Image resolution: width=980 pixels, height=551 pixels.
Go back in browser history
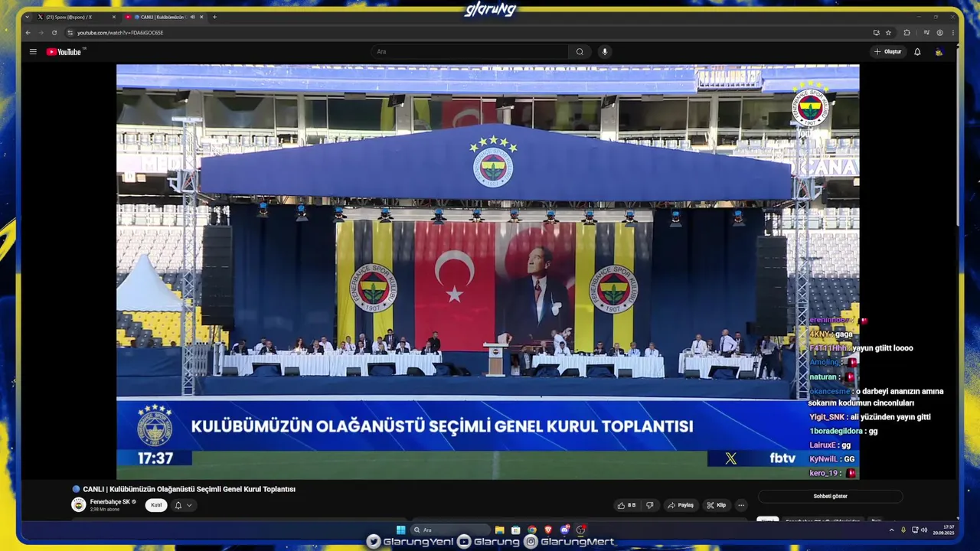pos(28,33)
